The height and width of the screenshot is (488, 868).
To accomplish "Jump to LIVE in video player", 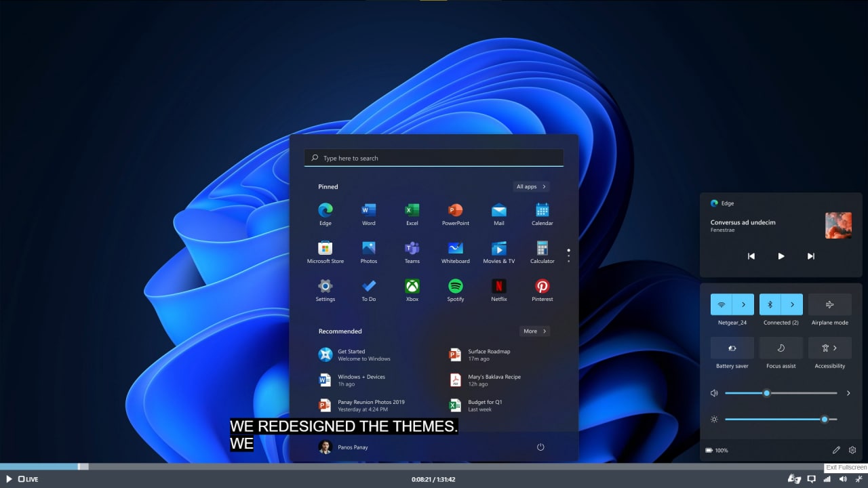I will click(28, 479).
